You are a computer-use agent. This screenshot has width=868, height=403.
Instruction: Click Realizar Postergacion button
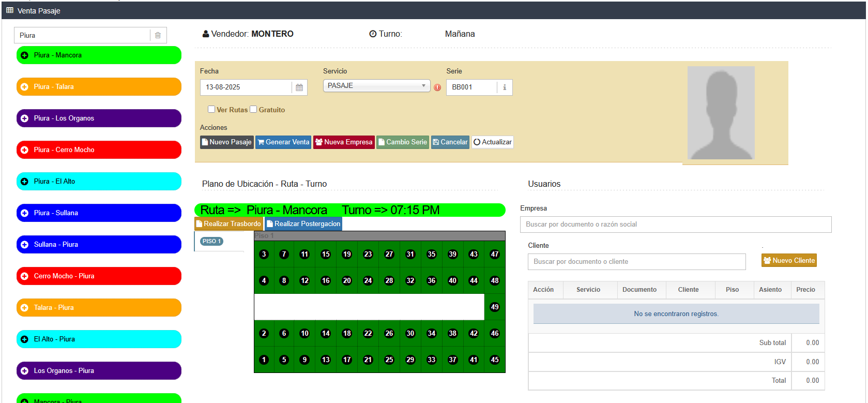click(303, 224)
